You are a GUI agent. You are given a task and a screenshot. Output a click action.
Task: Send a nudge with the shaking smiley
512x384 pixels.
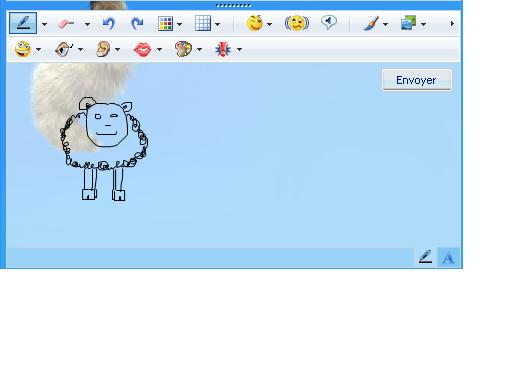pyautogui.click(x=297, y=23)
